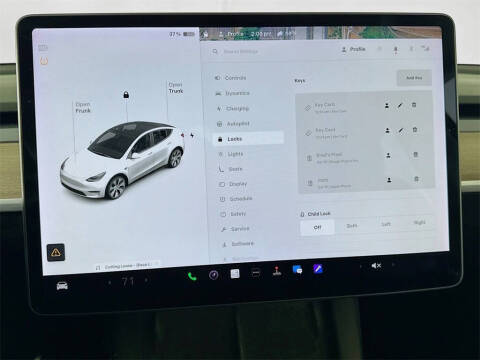
Task: Tap Open Trunk
Action: [x=176, y=88]
